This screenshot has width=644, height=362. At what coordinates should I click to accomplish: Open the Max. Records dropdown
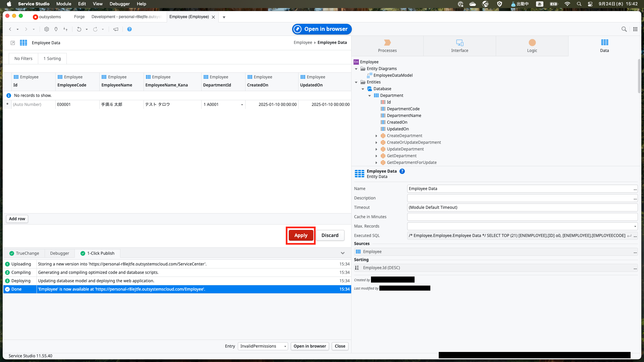[635, 226]
